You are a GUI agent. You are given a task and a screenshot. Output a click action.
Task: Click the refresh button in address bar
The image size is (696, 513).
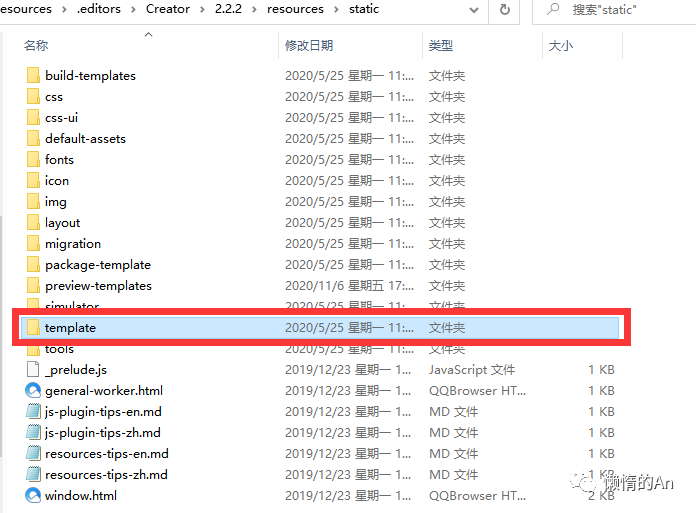coord(505,9)
